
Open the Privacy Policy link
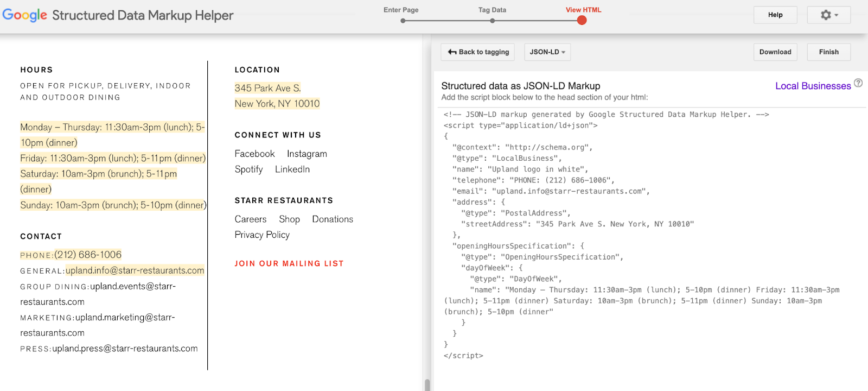(x=262, y=235)
